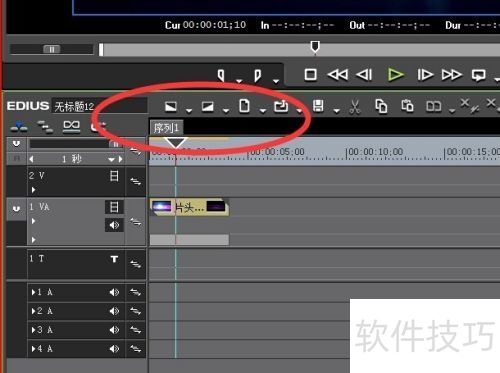The image size is (500, 373).
Task: Open the Set Out dropdown arrow
Action: (x=276, y=81)
